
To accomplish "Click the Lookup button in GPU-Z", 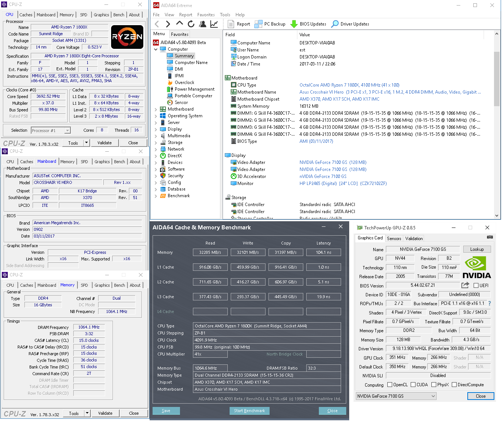I will point(477,249).
